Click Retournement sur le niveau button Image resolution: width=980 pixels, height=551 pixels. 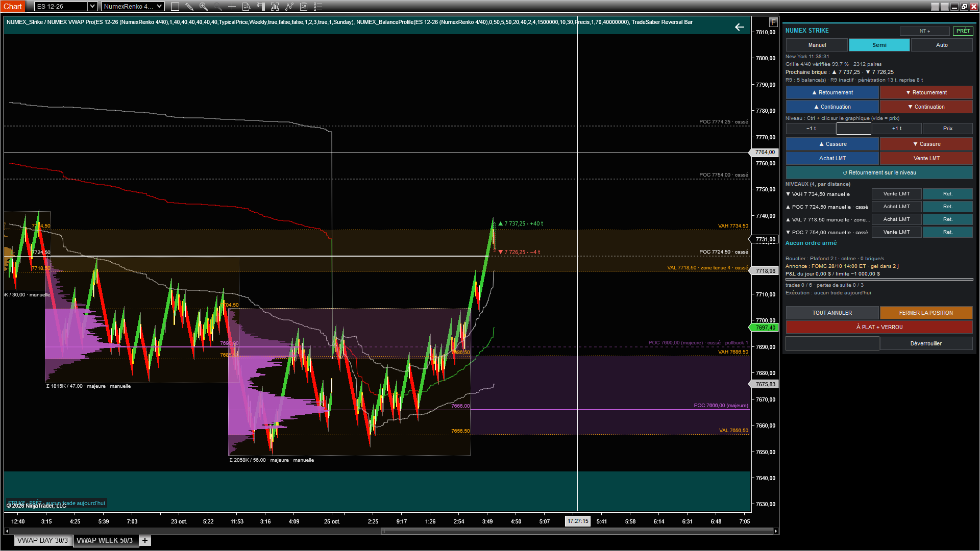(x=879, y=172)
